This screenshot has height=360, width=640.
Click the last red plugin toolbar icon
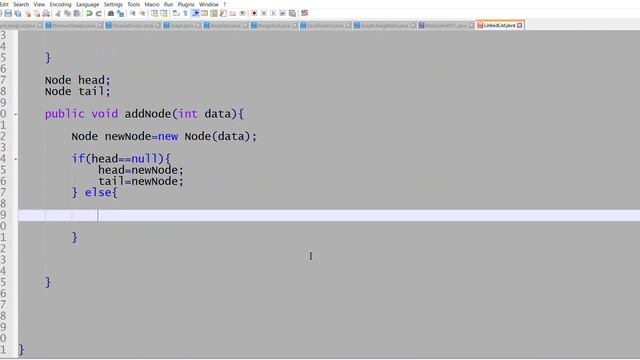pos(304,13)
